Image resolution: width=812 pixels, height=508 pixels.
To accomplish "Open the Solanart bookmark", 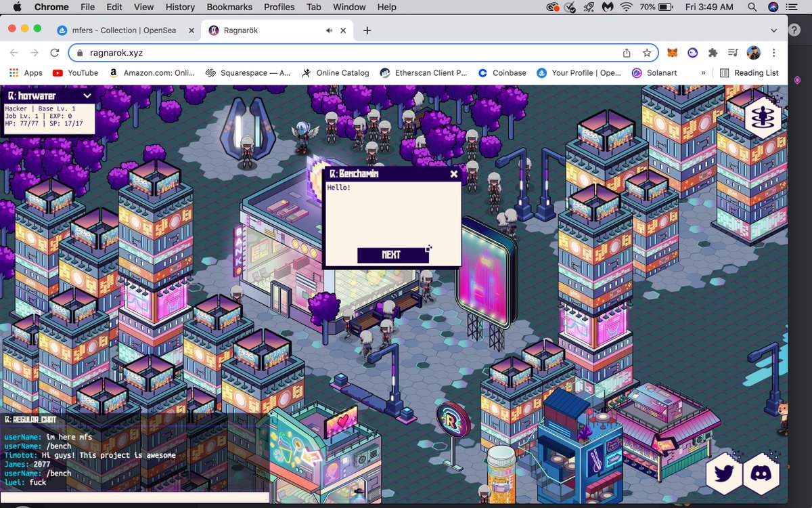I will click(655, 72).
